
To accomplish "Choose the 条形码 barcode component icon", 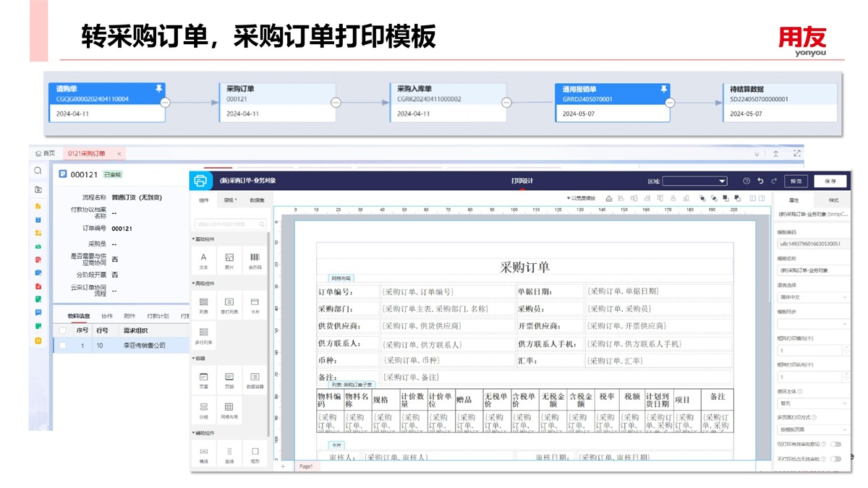I will click(255, 258).
